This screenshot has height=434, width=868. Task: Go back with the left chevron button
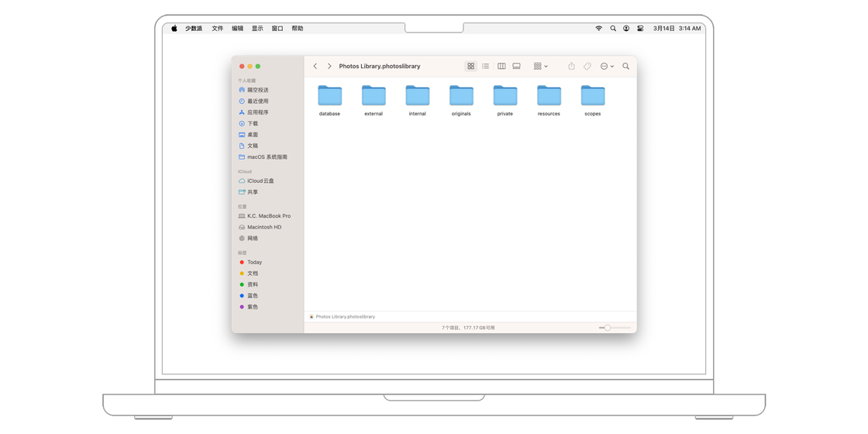tap(315, 66)
